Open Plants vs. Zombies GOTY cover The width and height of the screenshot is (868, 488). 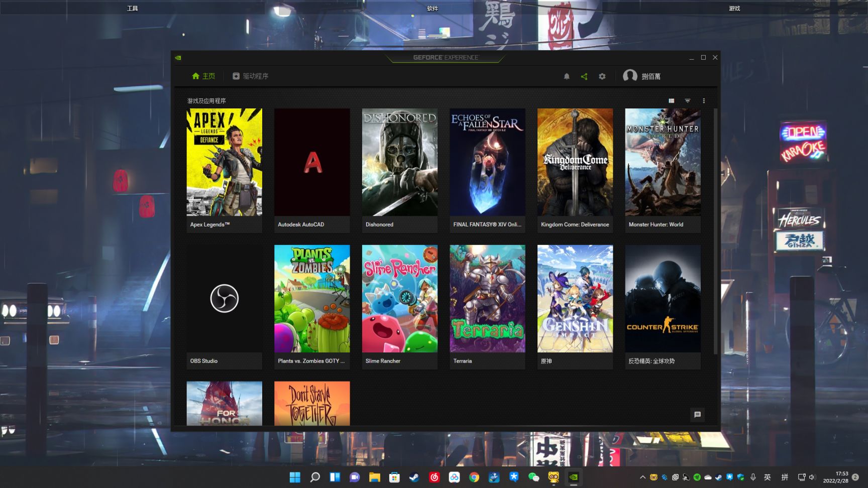click(312, 299)
